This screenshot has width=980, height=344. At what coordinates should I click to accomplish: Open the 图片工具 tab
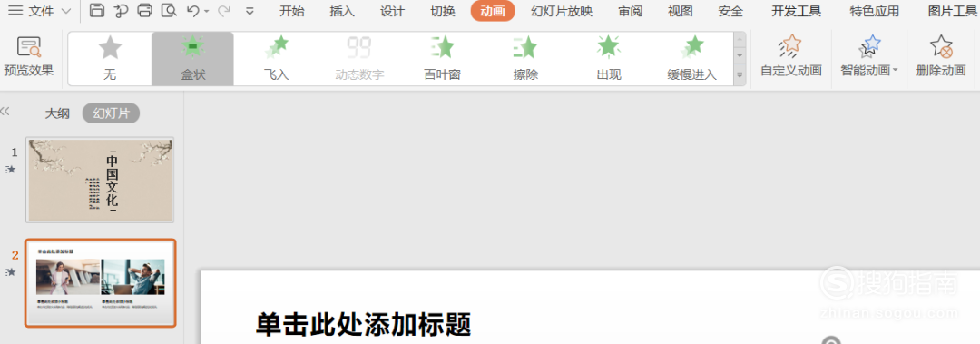pyautogui.click(x=952, y=11)
